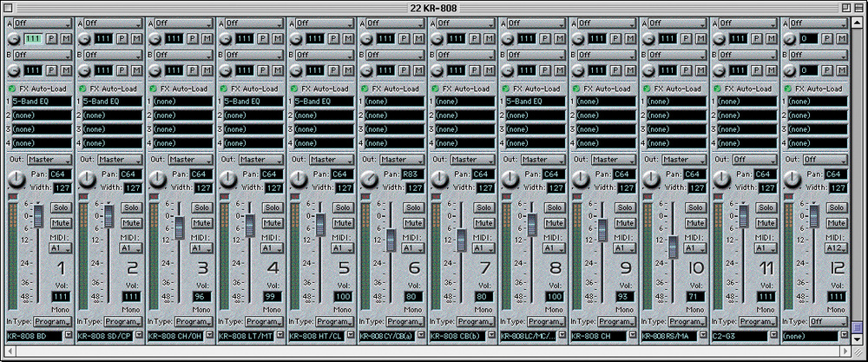Click the Pan field reading R83
This screenshot has height=362, width=868.
click(x=412, y=174)
